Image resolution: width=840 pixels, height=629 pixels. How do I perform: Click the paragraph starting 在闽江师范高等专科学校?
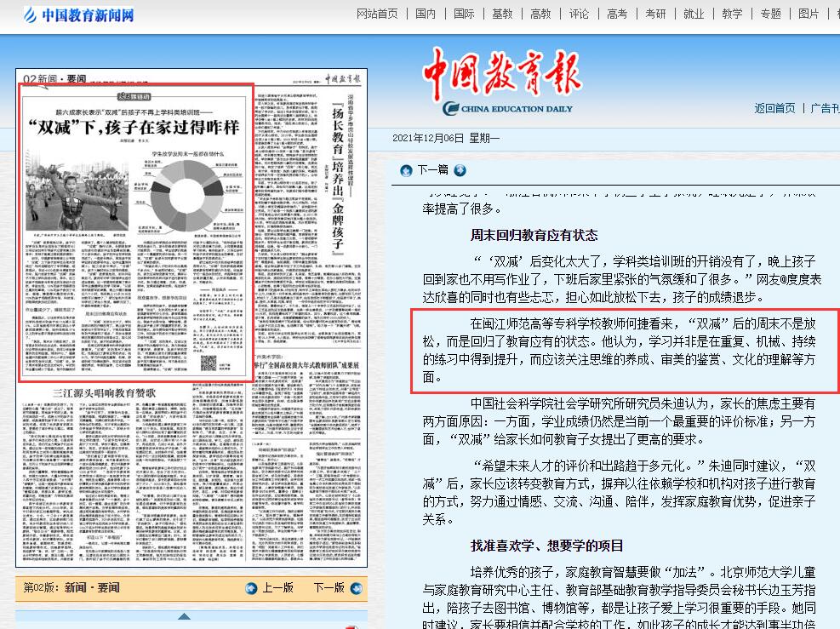[620, 351]
